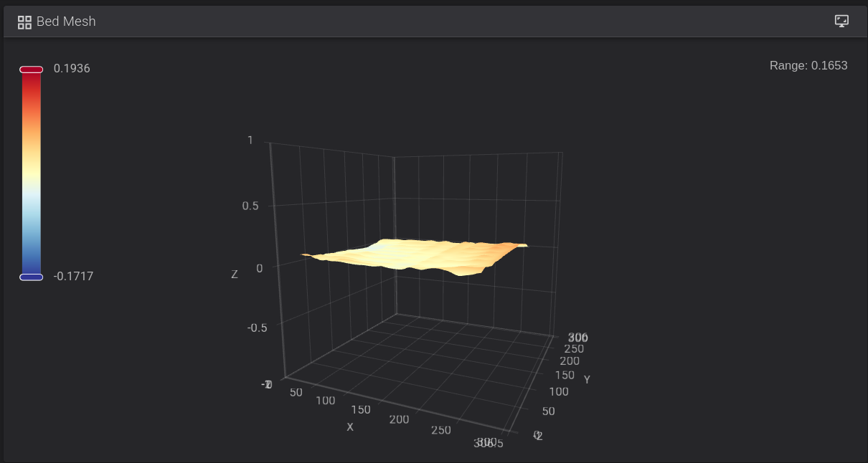Screen dimensions: 868x463
Task: Click the 0.5 tick on the Z axis
Action: (250, 206)
